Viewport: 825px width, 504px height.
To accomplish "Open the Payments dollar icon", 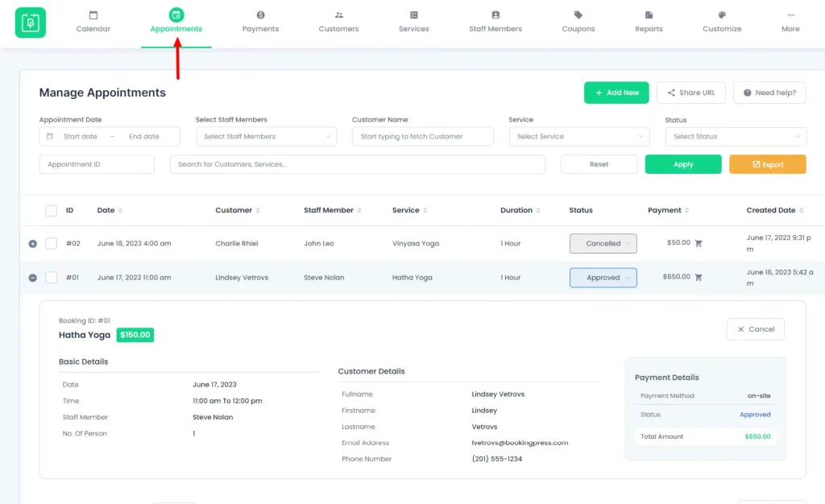I will pos(260,15).
